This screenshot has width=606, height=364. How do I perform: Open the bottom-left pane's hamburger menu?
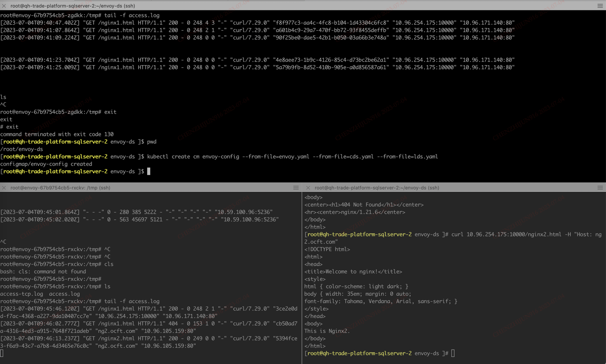[296, 188]
